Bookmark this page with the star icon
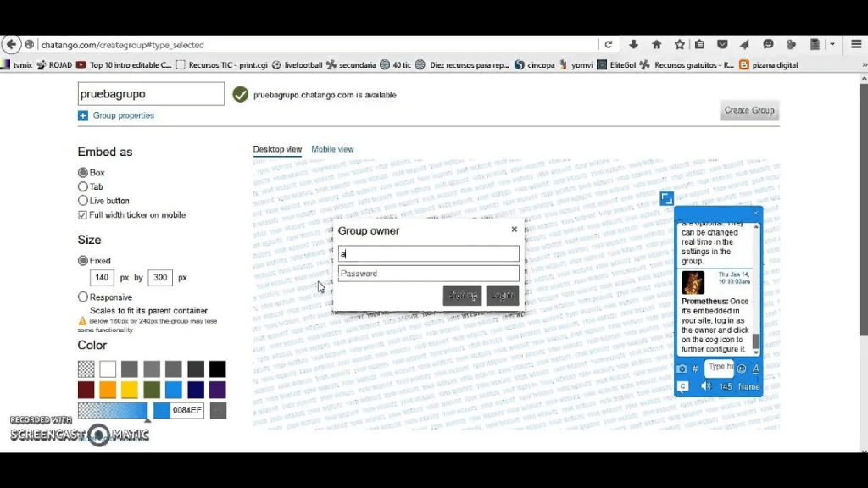 680,45
